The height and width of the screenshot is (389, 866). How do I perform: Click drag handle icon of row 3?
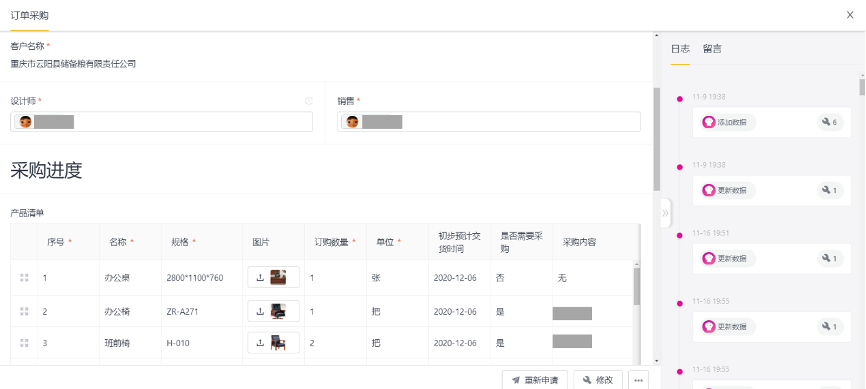(24, 343)
